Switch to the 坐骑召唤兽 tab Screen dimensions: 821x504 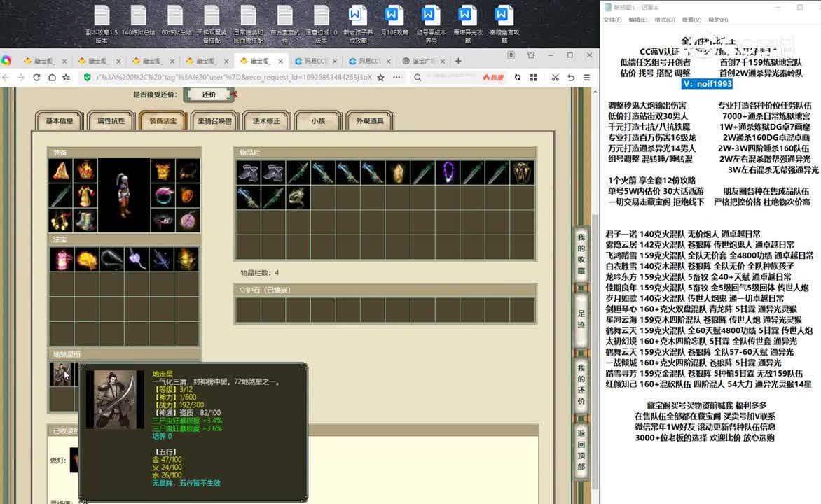coord(214,121)
